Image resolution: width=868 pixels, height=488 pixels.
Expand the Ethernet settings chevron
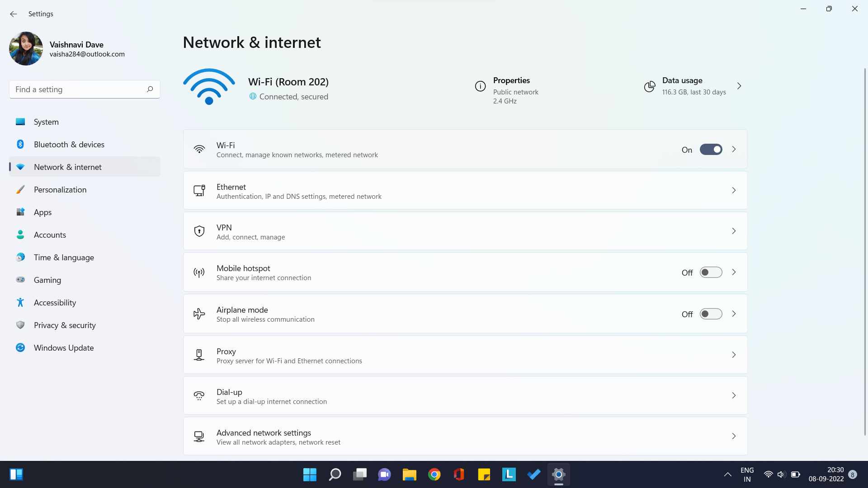pos(734,190)
